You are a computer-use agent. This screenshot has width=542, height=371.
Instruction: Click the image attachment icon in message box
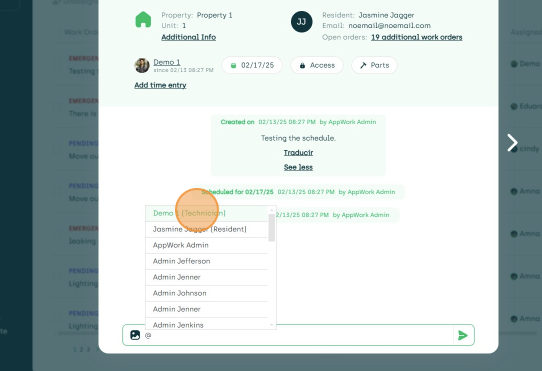(135, 335)
